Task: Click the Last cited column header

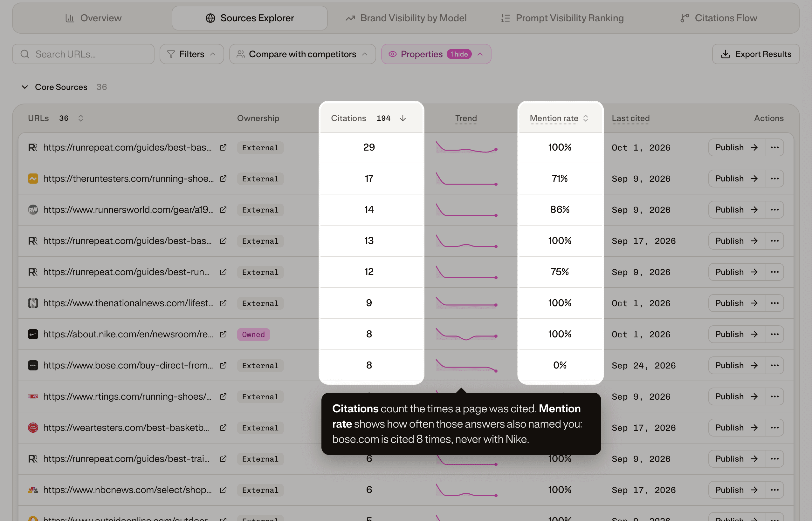Action: 630,118
